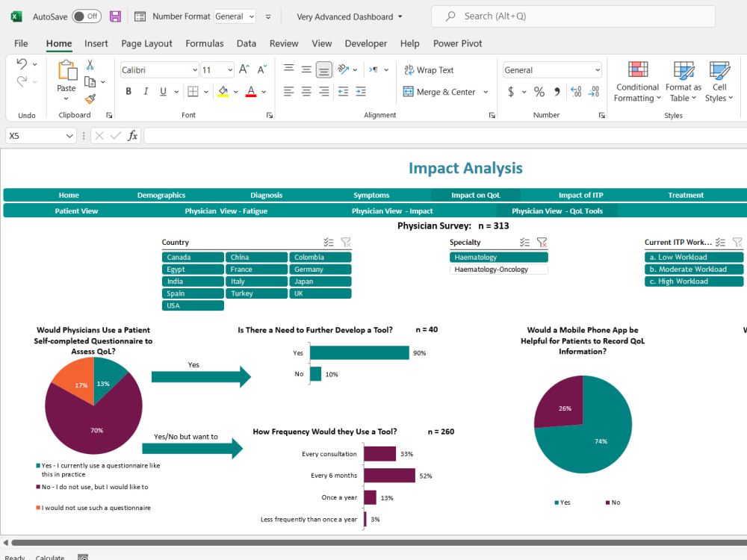Apply red Font Color swatch
747x560 pixels.
click(x=251, y=92)
